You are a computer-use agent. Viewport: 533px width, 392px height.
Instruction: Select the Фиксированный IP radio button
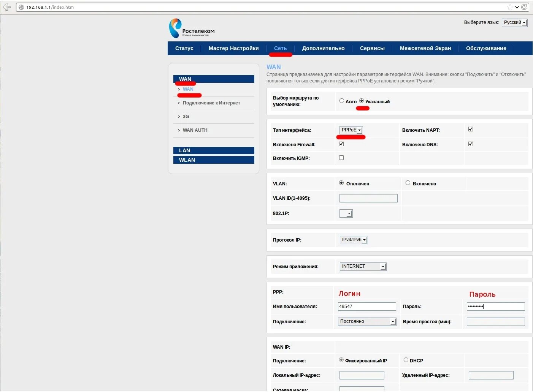(341, 360)
